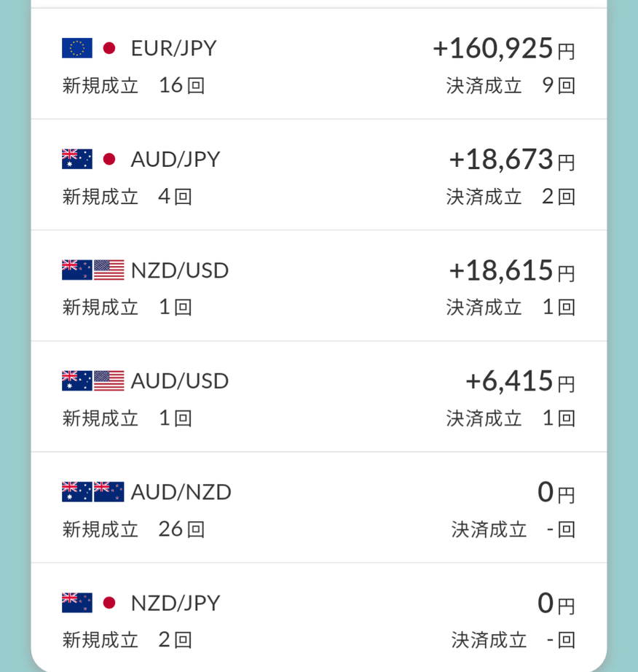
Task: Click the 決済成立 9回 count for EUR/JPY
Action: (x=511, y=85)
